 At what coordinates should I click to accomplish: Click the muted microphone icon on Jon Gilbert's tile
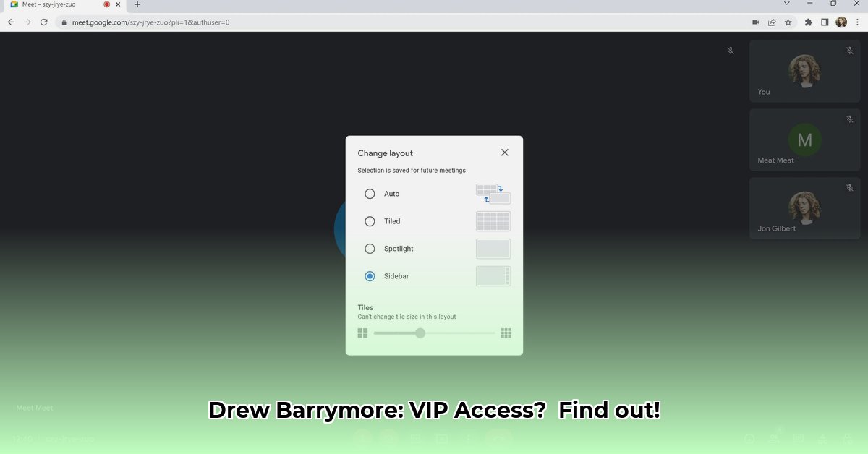click(850, 188)
